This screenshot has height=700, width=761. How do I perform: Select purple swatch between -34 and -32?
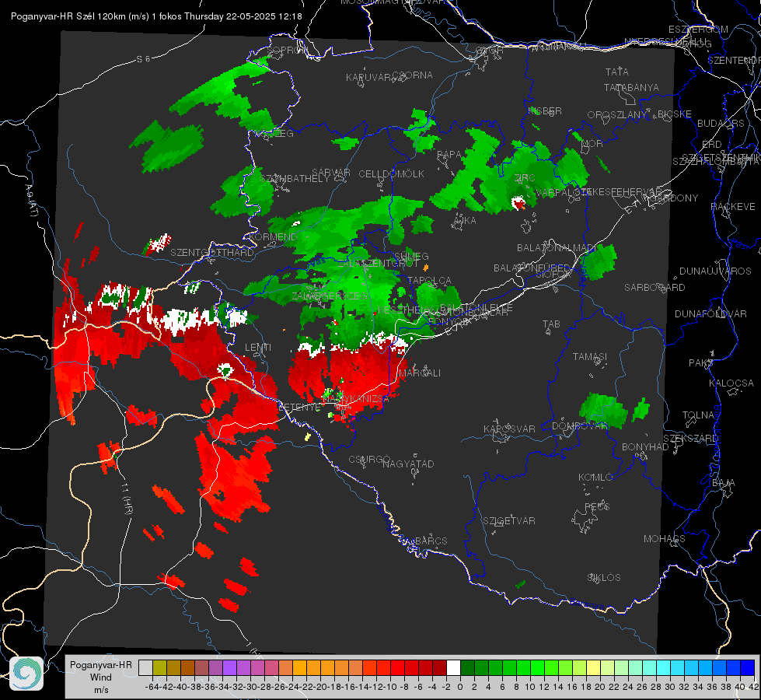click(229, 667)
